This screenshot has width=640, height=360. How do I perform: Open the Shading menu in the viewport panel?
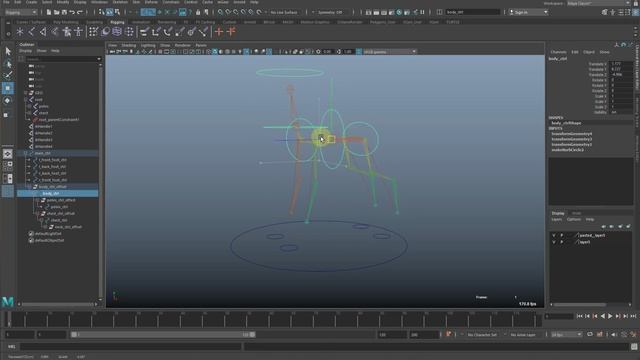[129, 45]
